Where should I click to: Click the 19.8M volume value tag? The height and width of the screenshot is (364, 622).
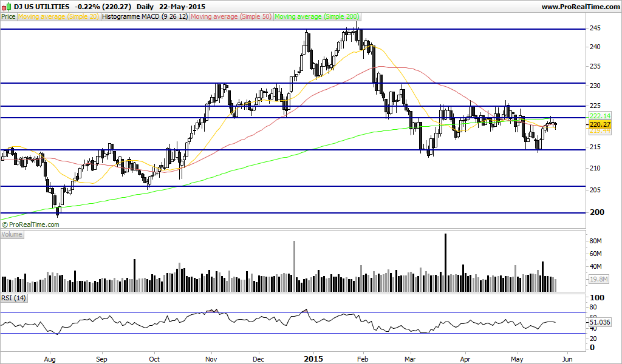599,279
